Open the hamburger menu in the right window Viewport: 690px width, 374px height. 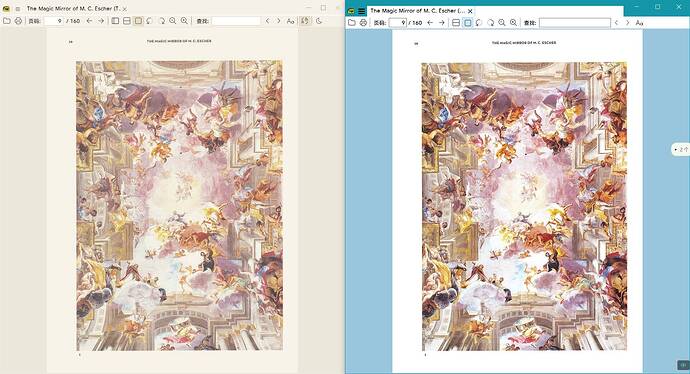tap(361, 11)
